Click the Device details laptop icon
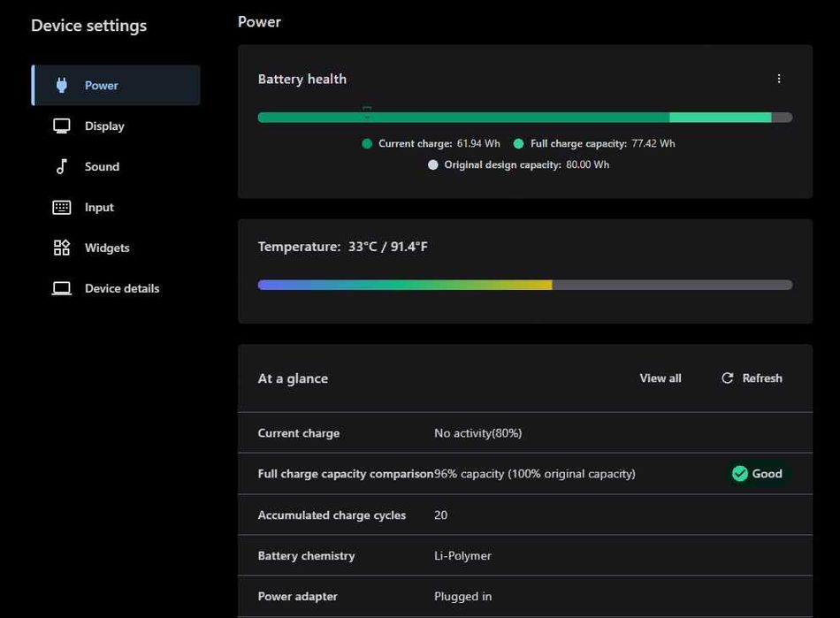The height and width of the screenshot is (618, 840). click(62, 288)
